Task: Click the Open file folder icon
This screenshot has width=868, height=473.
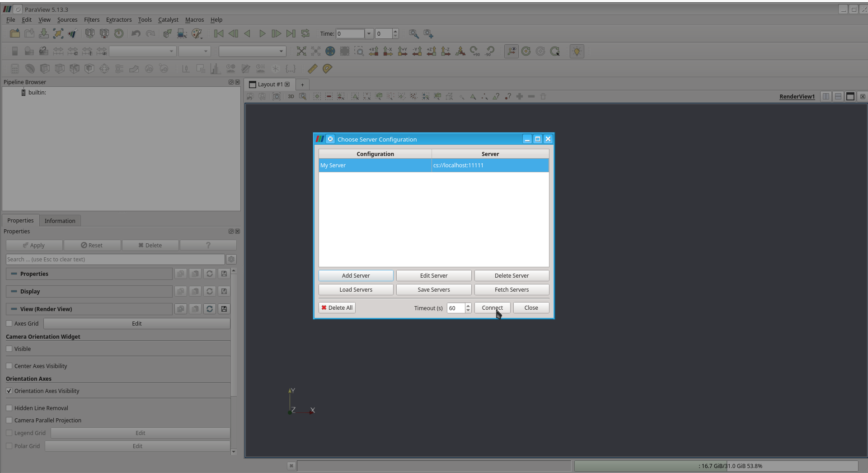Action: click(15, 33)
